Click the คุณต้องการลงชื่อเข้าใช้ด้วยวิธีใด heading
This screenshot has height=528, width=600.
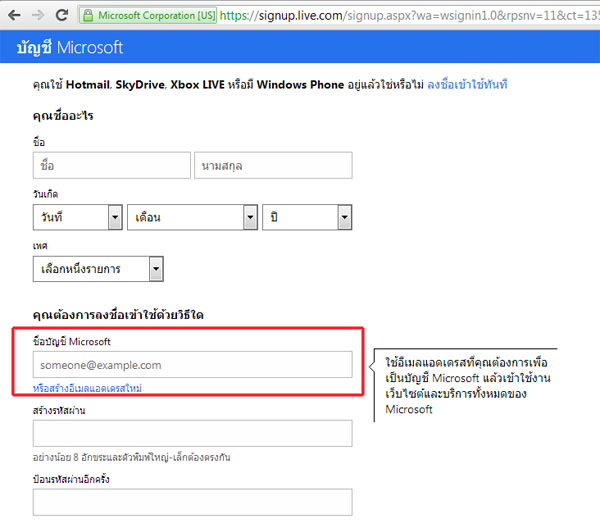click(118, 315)
